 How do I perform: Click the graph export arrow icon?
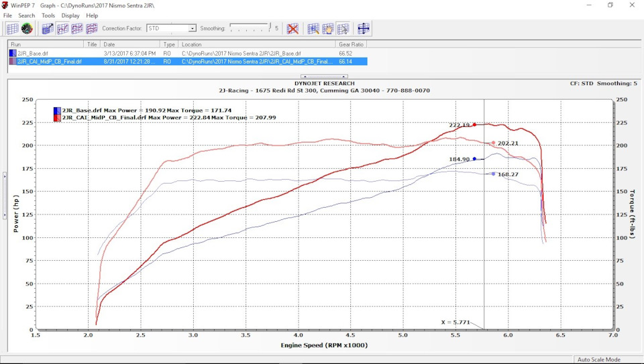tap(48, 28)
